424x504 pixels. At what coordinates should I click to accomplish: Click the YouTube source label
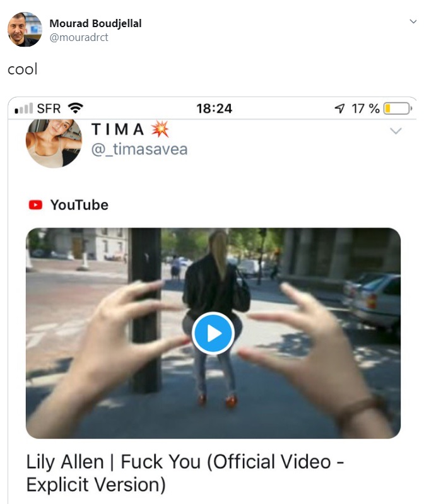click(79, 205)
